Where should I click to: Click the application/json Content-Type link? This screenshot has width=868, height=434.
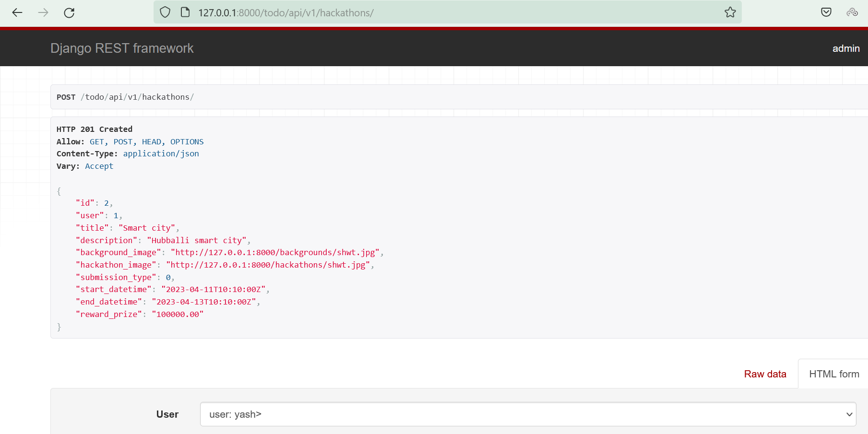(x=161, y=153)
